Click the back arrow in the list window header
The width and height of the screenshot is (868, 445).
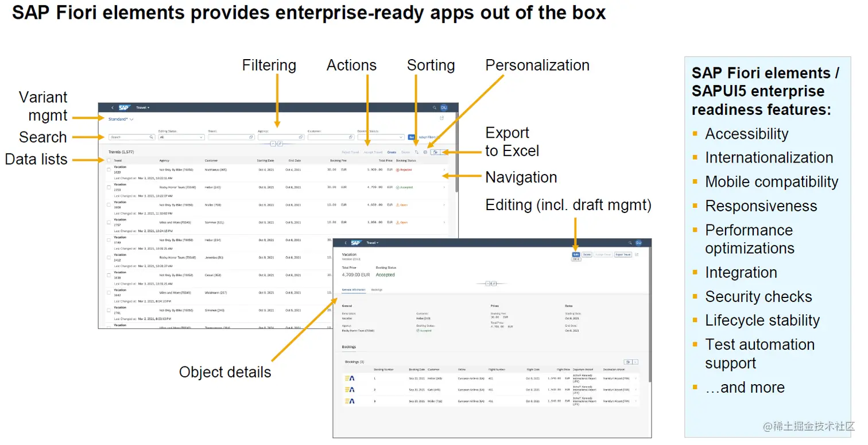pyautogui.click(x=113, y=107)
